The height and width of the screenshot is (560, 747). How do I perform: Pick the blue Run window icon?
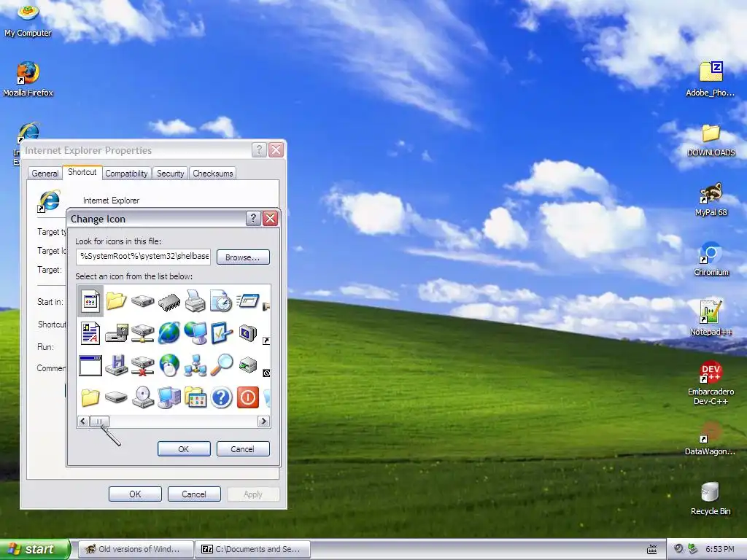tap(248, 301)
